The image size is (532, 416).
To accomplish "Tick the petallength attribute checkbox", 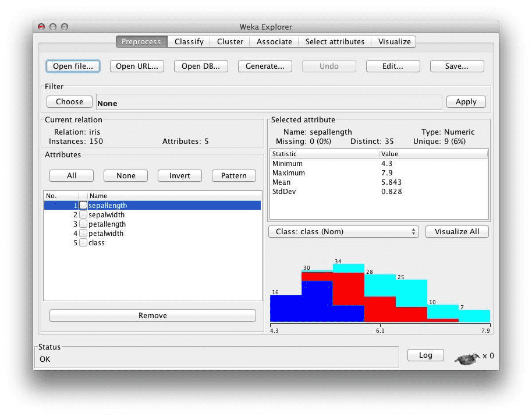I will 83,224.
